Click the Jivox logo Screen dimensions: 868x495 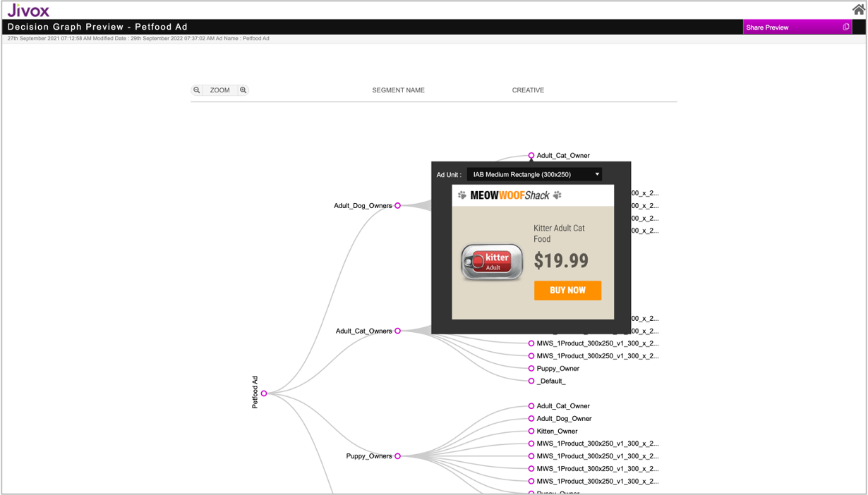point(28,10)
